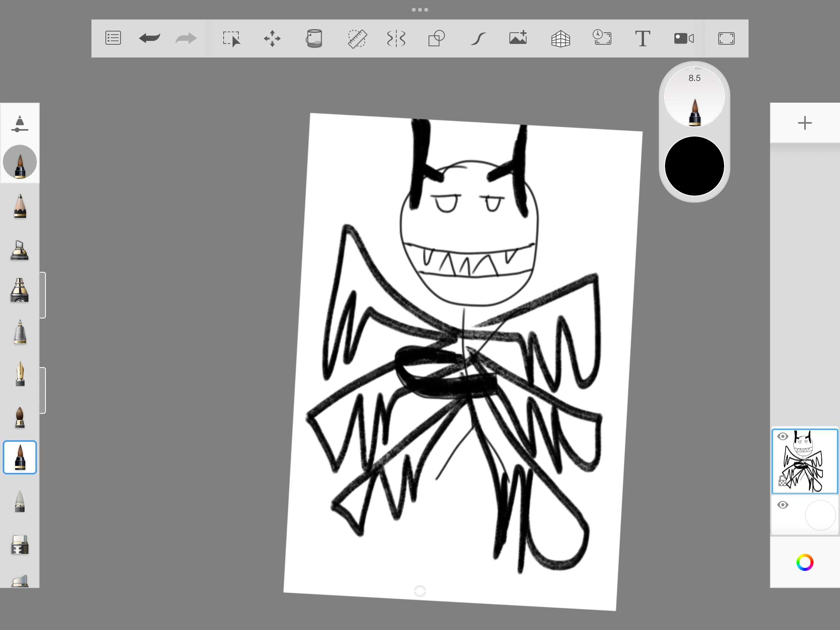The height and width of the screenshot is (630, 840).
Task: Select the Text tool
Action: (642, 38)
